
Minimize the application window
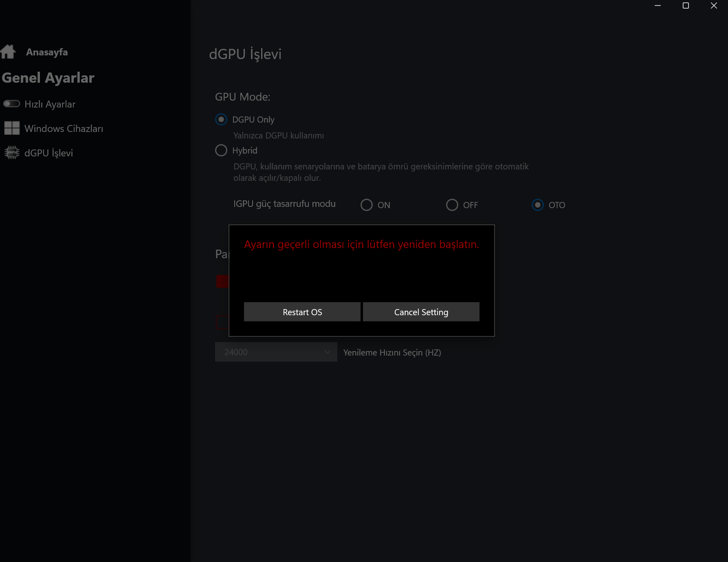click(x=658, y=6)
